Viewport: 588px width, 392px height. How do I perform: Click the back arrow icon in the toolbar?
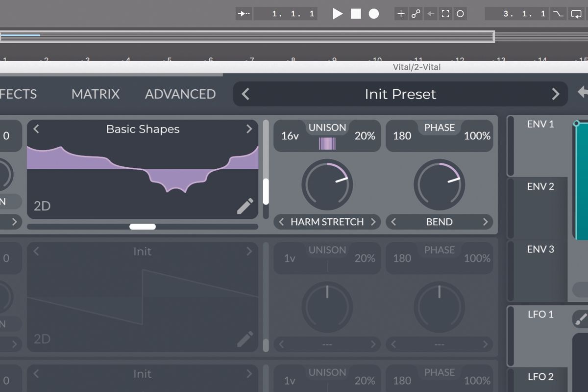[x=431, y=14]
